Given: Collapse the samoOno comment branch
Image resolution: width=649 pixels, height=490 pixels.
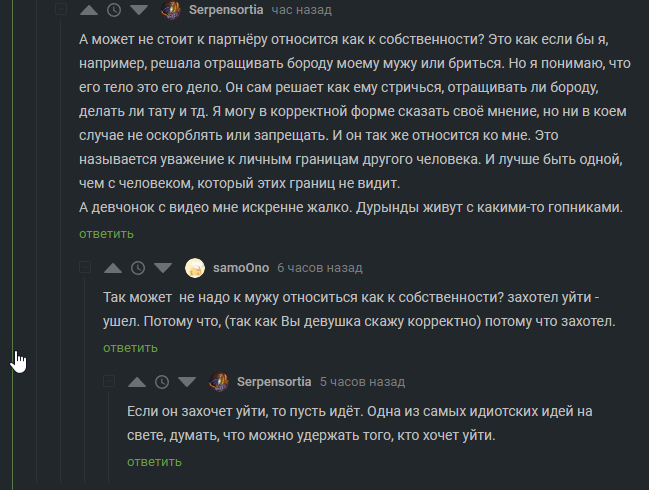Looking at the screenshot, I should point(85,268).
